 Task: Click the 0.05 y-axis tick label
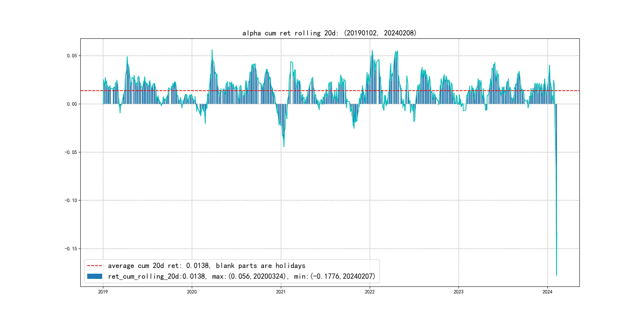[x=72, y=56]
